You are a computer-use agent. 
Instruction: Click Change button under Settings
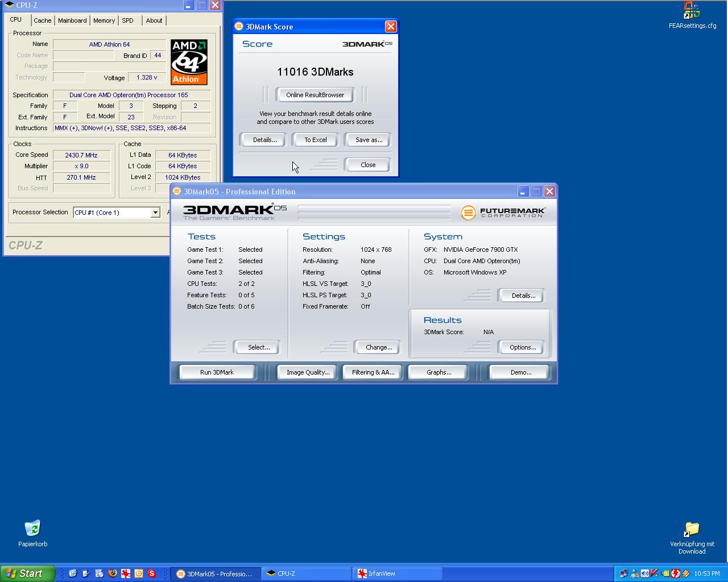tap(379, 347)
